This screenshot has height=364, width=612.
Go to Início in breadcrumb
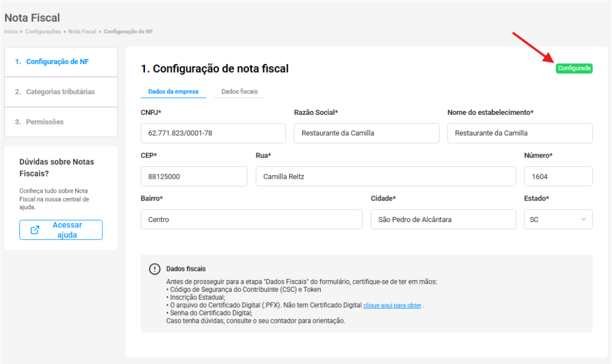(11, 31)
